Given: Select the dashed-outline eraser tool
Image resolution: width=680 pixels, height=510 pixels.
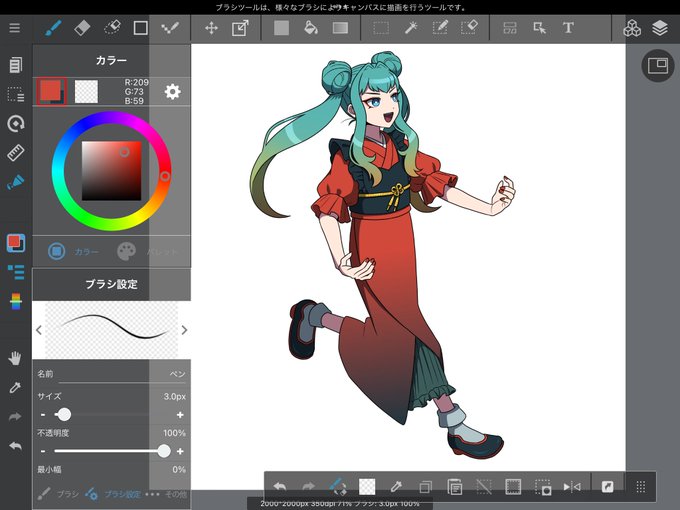Looking at the screenshot, I should [x=112, y=28].
